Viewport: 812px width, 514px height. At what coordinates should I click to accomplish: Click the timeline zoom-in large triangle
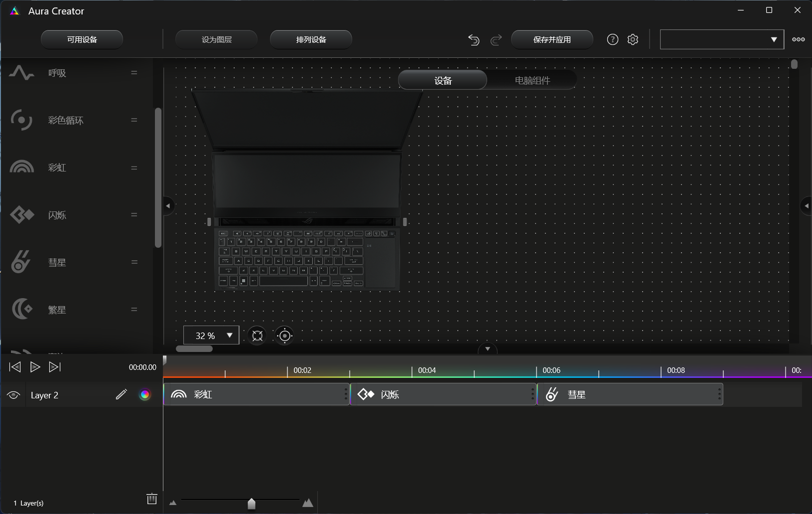308,503
